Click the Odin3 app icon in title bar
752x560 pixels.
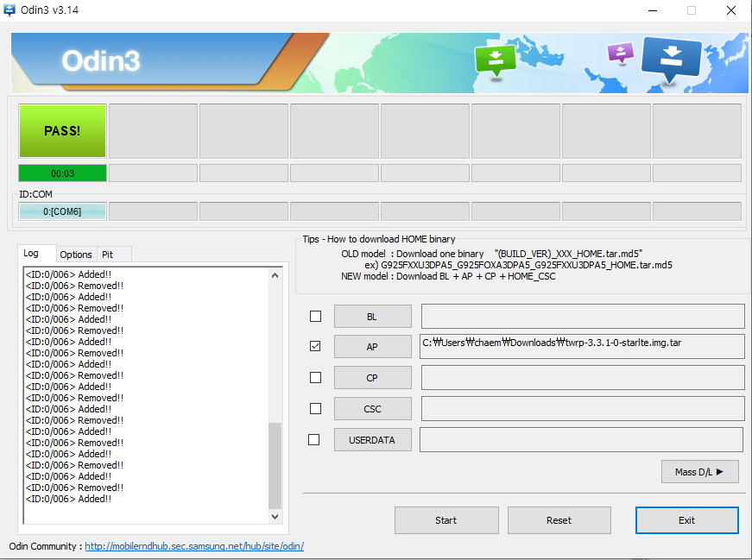click(x=9, y=9)
